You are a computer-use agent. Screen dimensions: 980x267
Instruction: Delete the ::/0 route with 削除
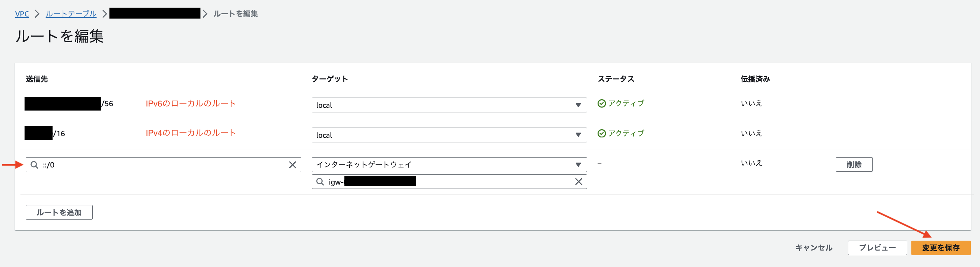point(854,164)
